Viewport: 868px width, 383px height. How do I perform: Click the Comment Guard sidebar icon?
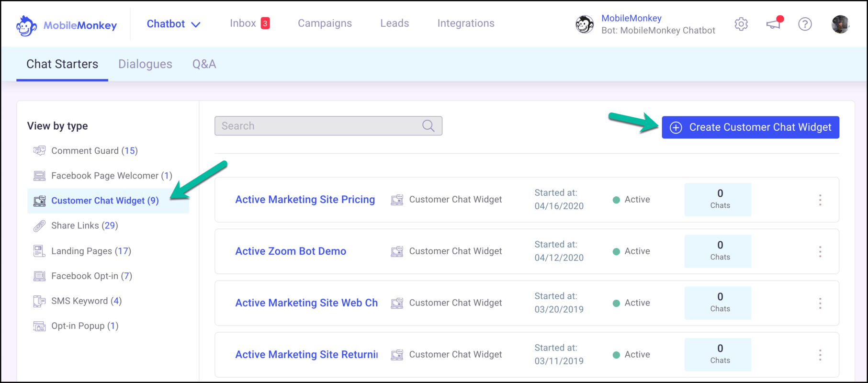39,151
